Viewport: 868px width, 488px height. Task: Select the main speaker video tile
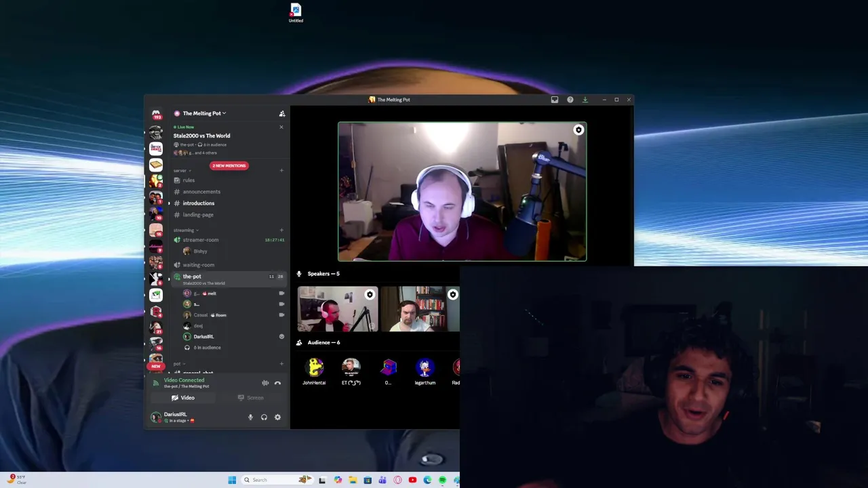click(462, 192)
